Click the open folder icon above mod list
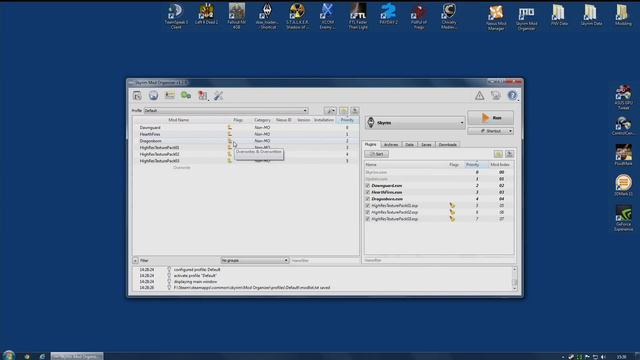The image size is (640, 360). click(344, 111)
